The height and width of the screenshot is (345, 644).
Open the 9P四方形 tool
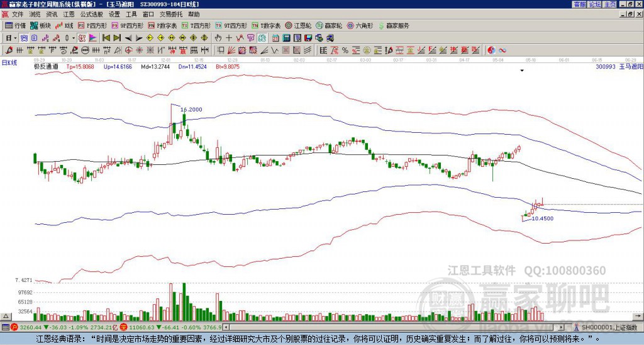point(127,25)
